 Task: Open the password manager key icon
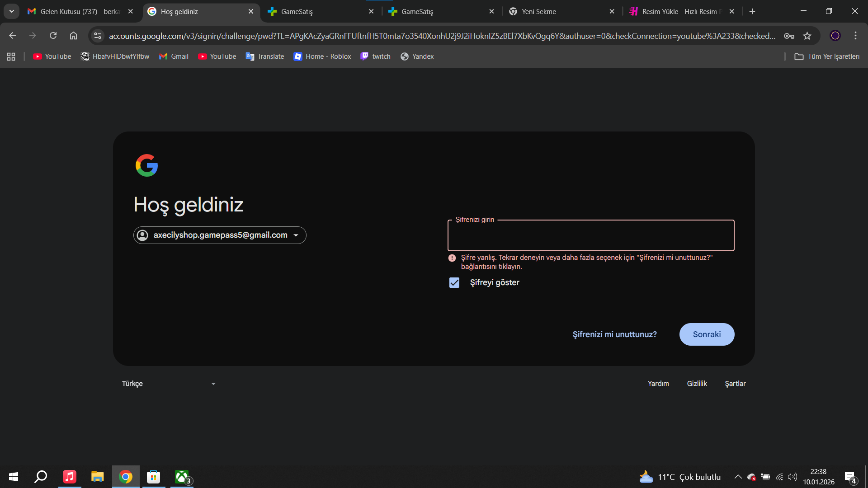tap(789, 36)
